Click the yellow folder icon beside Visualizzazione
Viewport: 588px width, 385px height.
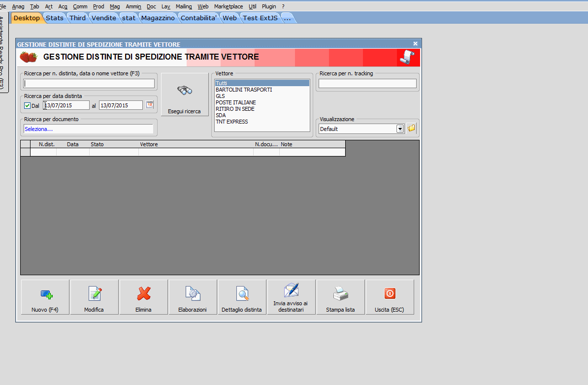411,128
